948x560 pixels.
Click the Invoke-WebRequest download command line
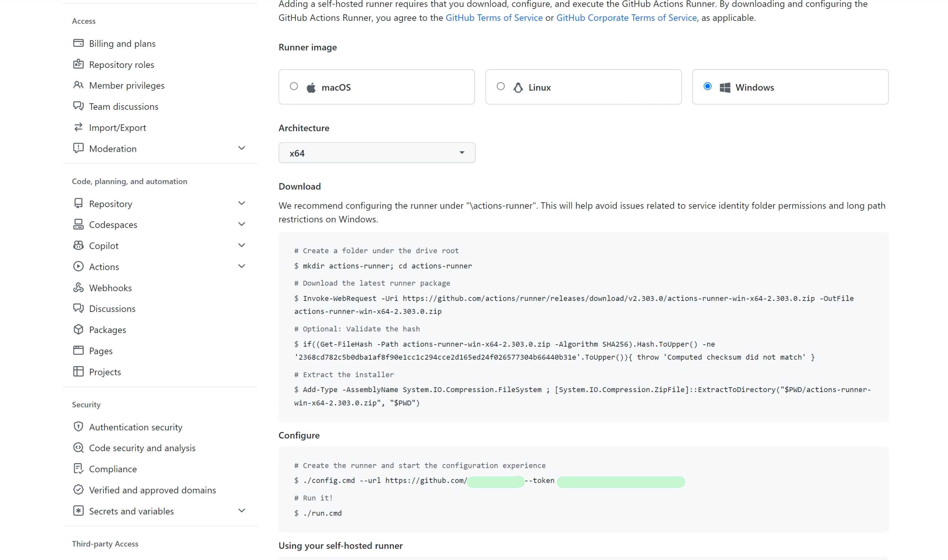[x=574, y=305]
